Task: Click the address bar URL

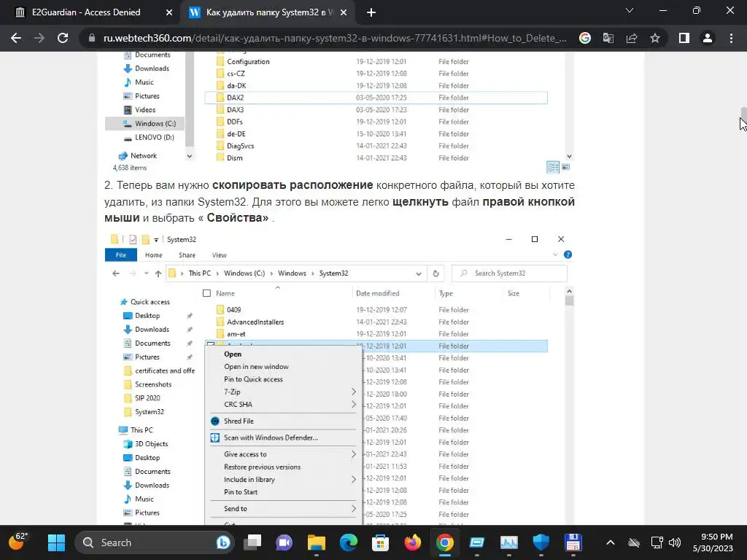Action: click(x=335, y=38)
